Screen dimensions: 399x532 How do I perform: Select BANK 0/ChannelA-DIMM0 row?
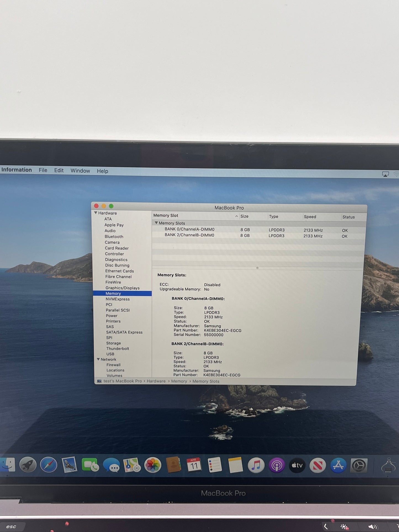pyautogui.click(x=259, y=230)
